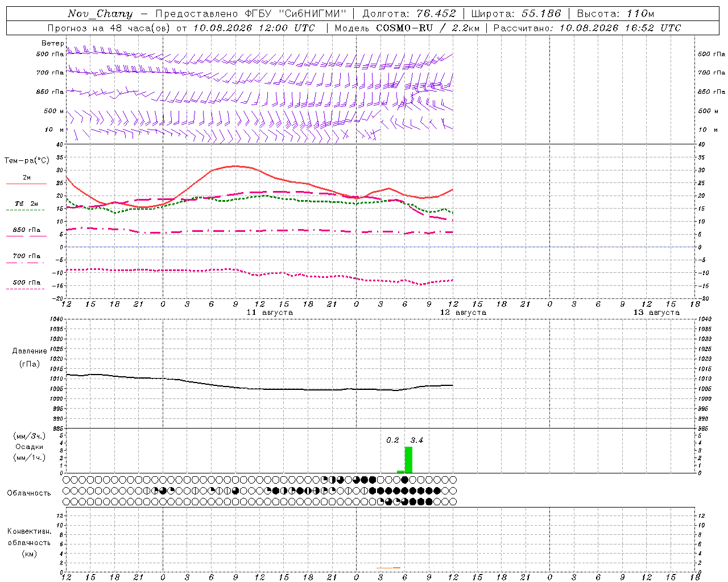Click the 12 августа date label
The width and height of the screenshot is (728, 582).
463,313
